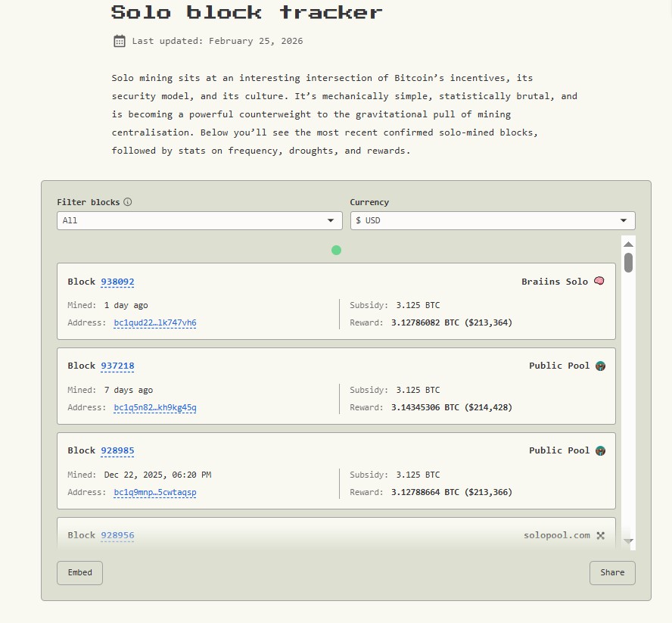This screenshot has height=623, width=672.
Task: Click the block list scrollbar thumb
Action: point(628,263)
